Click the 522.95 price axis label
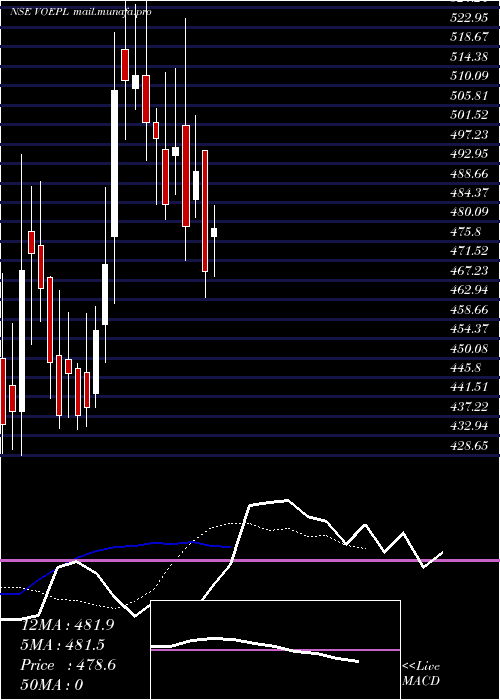The width and height of the screenshot is (500, 700). (469, 18)
